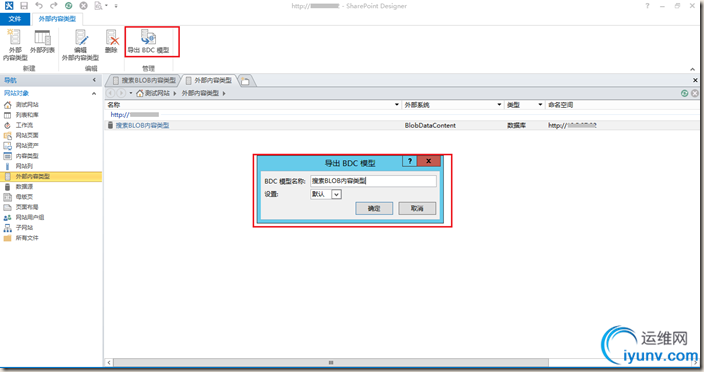Click the stop icon beside breadcrumb
The image size is (704, 372).
point(695,93)
